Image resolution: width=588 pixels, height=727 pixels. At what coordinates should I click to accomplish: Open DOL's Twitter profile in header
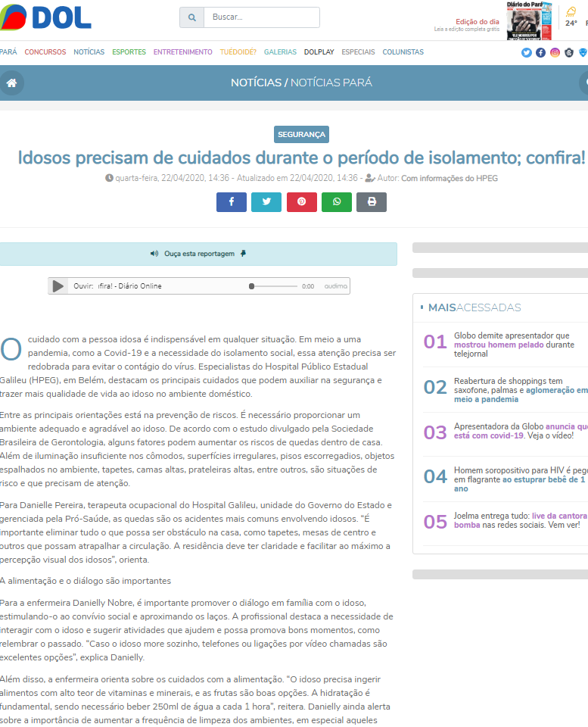[527, 52]
